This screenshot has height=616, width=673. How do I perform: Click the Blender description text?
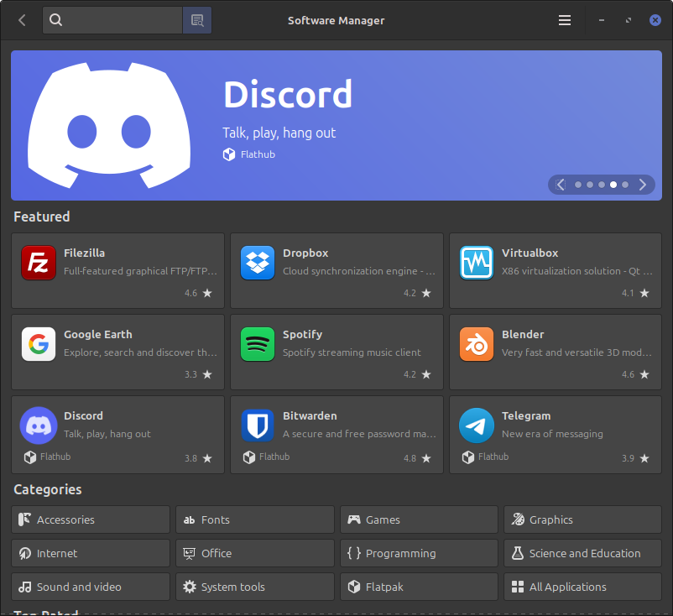[x=576, y=352]
